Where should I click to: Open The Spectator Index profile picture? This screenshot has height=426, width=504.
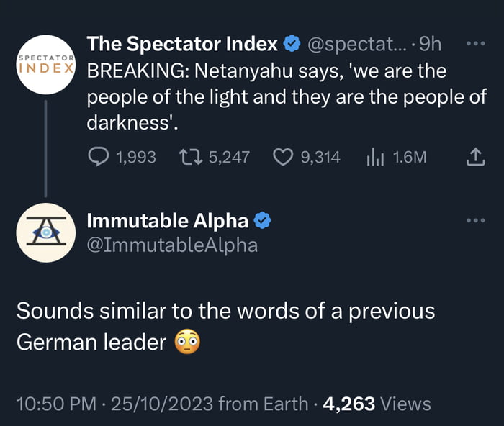[46, 64]
